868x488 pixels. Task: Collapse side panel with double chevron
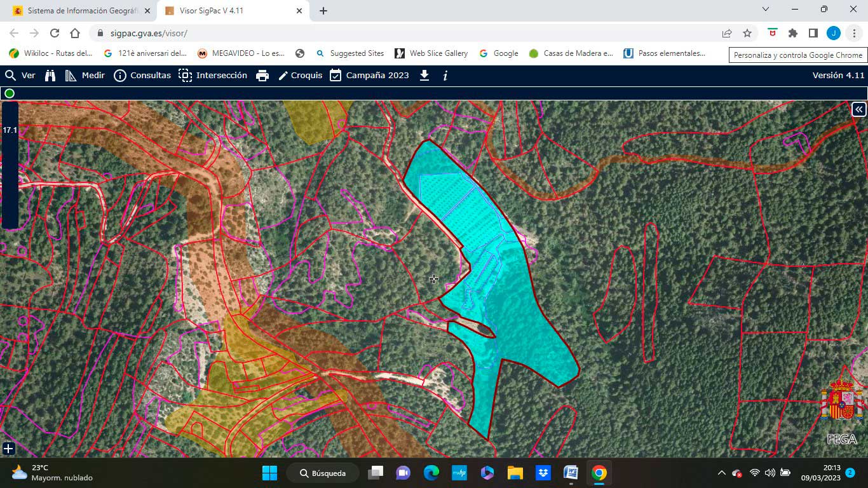pyautogui.click(x=858, y=109)
